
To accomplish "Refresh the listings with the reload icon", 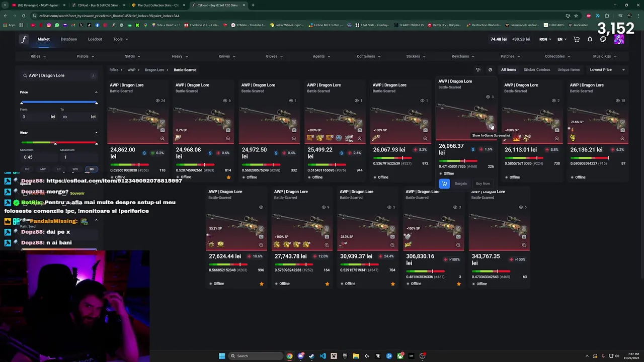I will pyautogui.click(x=490, y=70).
